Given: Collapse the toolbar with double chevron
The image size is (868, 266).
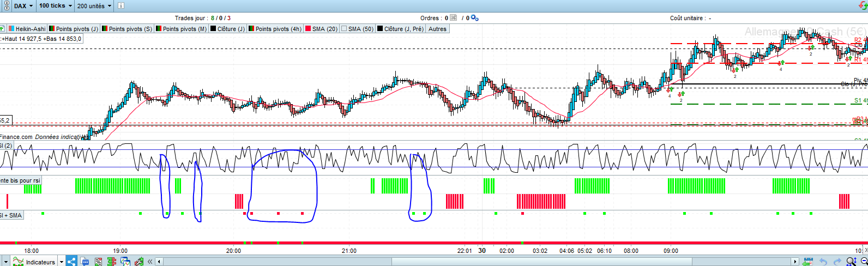Looking at the screenshot, I should point(150,262).
